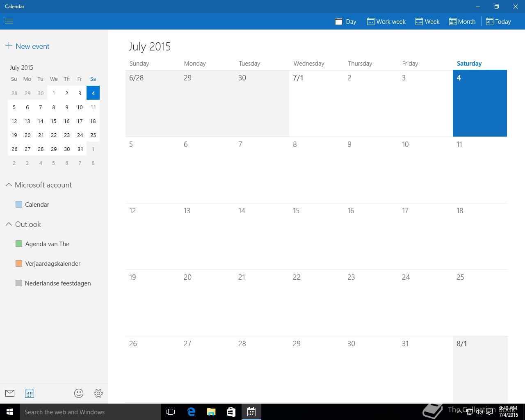Collapse the Microsoft account section

[9, 185]
